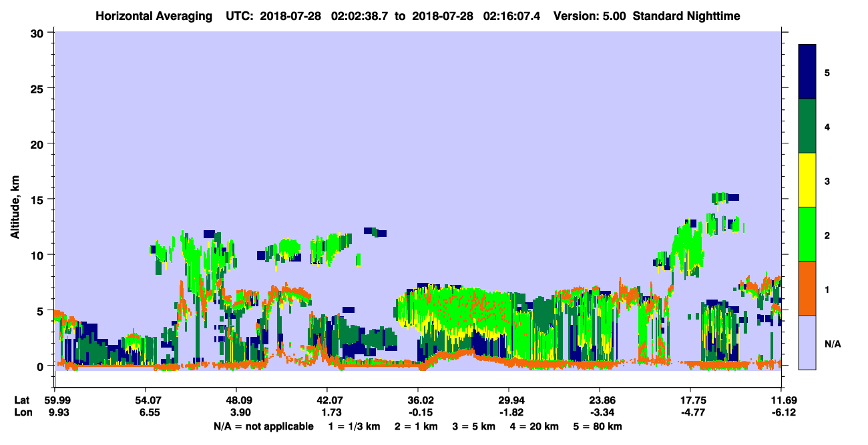Click the yellow color bar segment labeled 3
Image resolution: width=868 pixels, height=445 pixels.
(x=807, y=180)
